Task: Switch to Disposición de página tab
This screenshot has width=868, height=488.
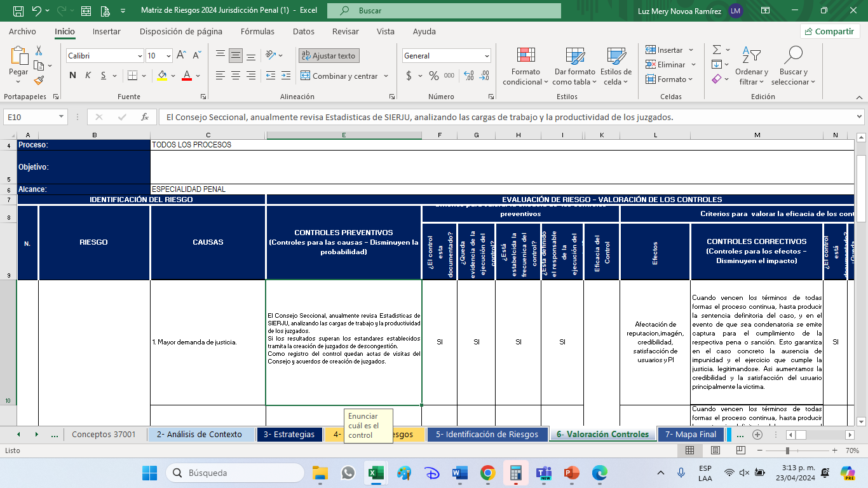Action: point(181,31)
